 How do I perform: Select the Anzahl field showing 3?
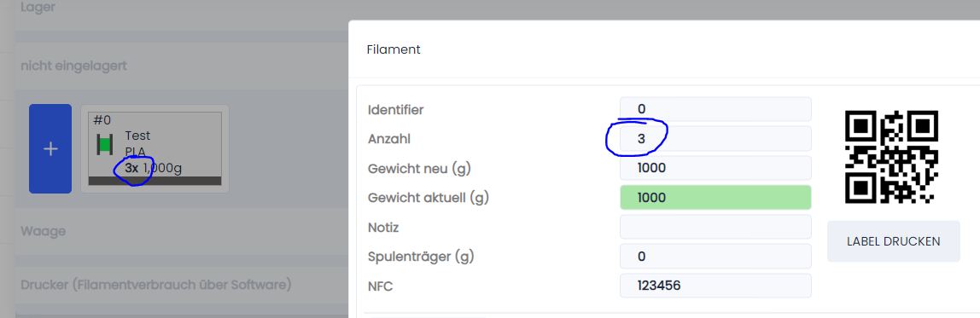[715, 139]
